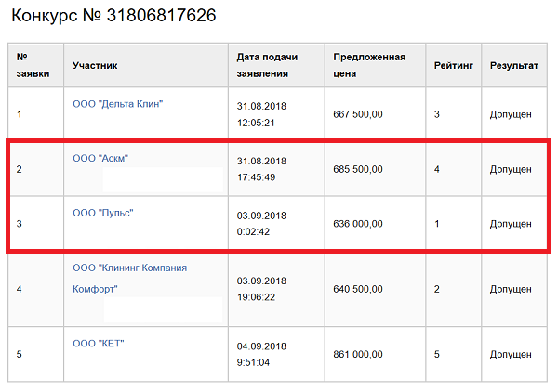558x392 pixels.
Task: Follow the ООО "КЕТ" participant link
Action: [99, 344]
